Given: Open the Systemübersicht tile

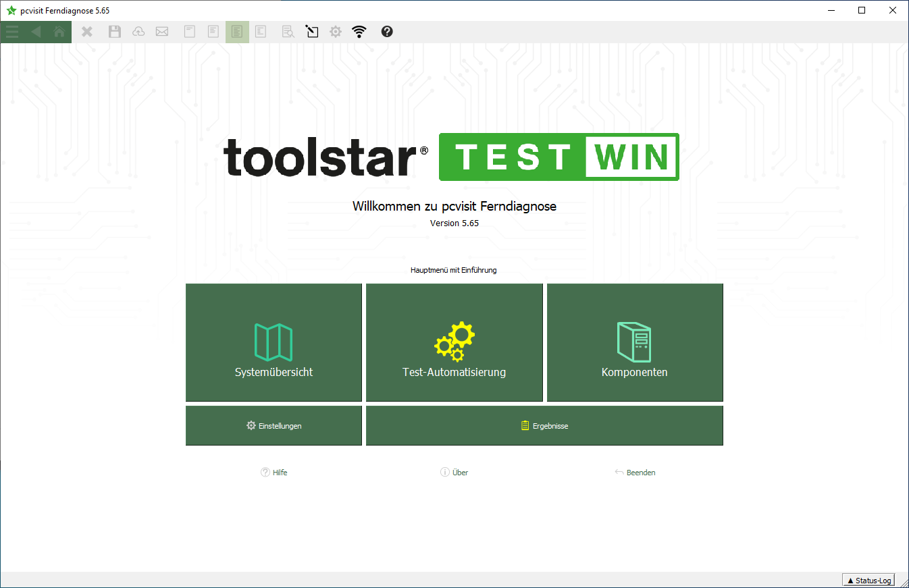Looking at the screenshot, I should coord(274,342).
